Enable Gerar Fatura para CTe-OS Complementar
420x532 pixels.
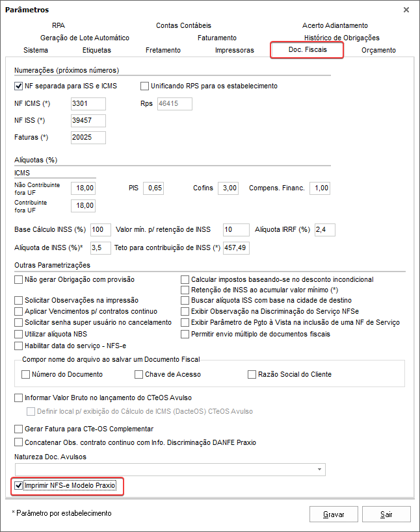(x=18, y=429)
